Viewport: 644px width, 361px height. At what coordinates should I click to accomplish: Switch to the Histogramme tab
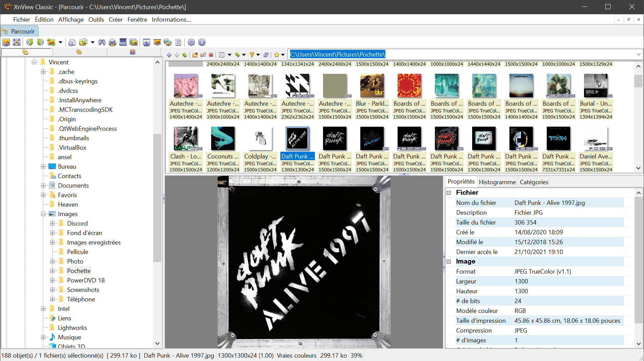(x=497, y=182)
